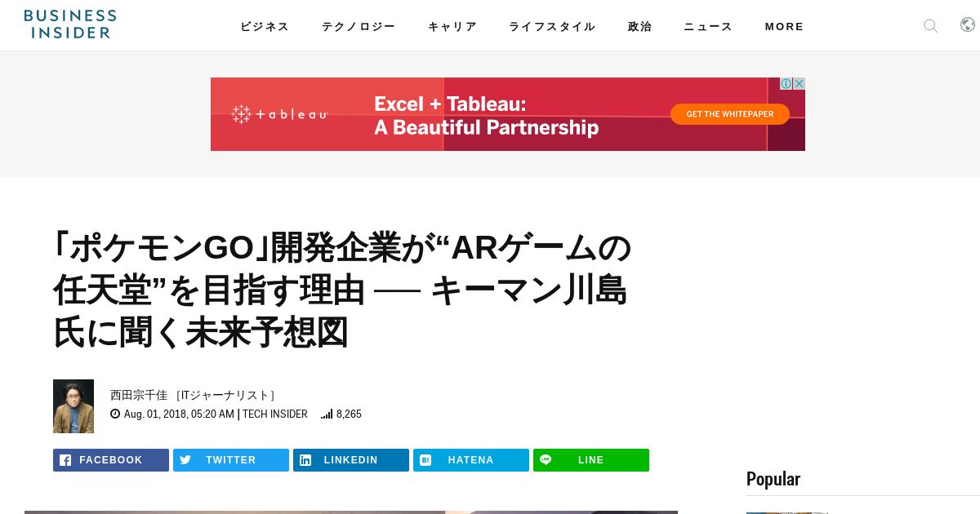Click the LINE app icon

click(546, 460)
